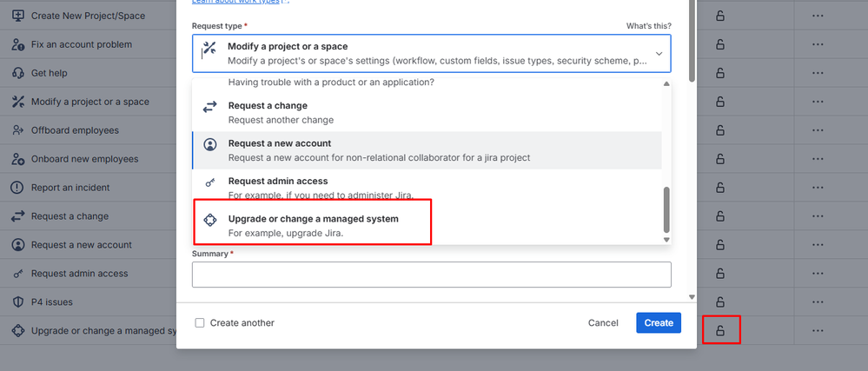This screenshot has height=371, width=868.
Task: Click the lock icon in Request a new account row
Action: point(720,245)
